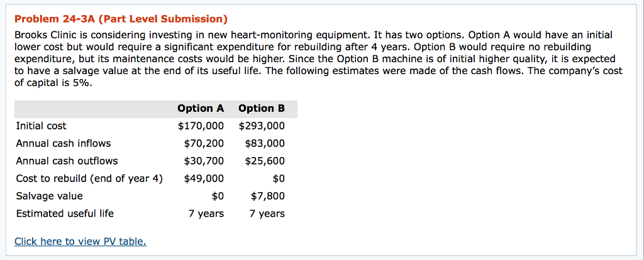Screen dimensions: 644x260
Task: Click the $83,000 annual inflows cell
Action: click(x=265, y=143)
